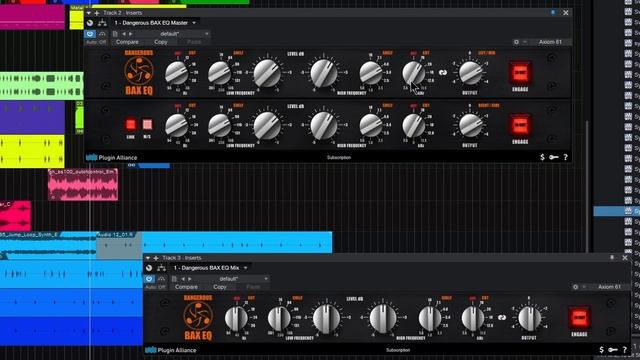Open the dollar sign store icon in Mix window
The image size is (640, 360).
point(601,350)
